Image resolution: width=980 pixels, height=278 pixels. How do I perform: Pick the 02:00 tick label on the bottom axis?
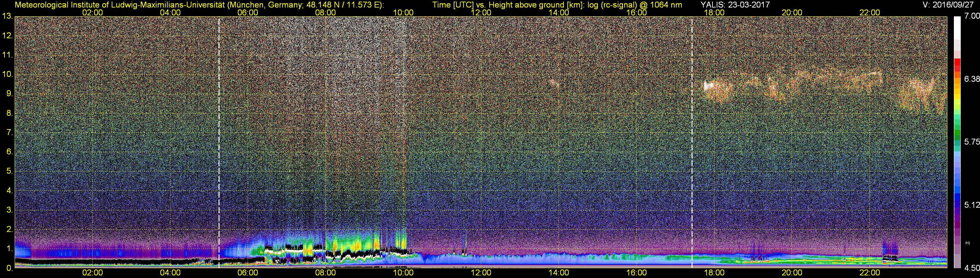[92, 273]
